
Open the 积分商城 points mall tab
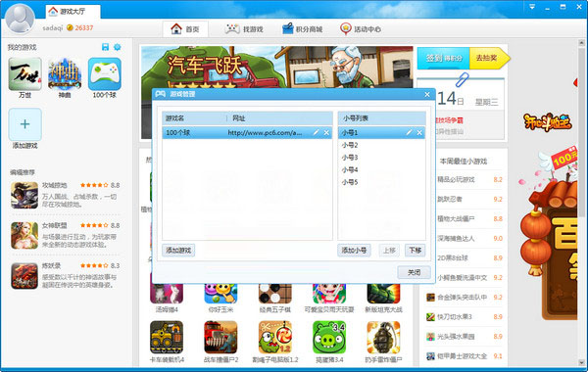point(302,28)
